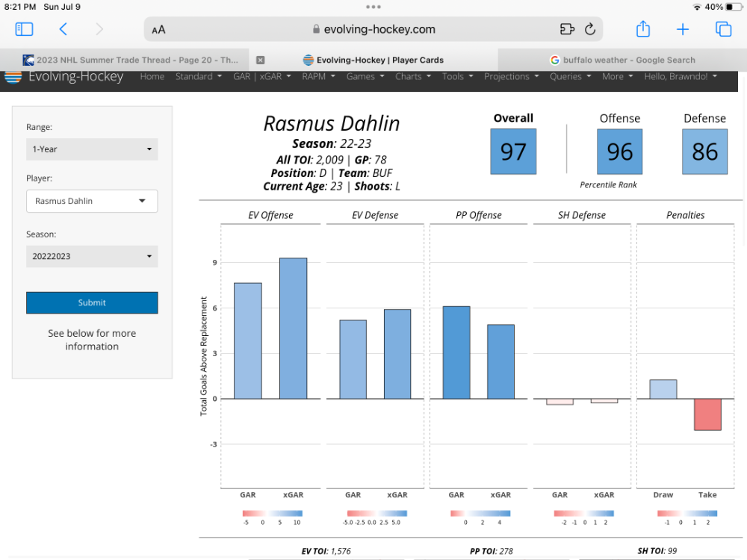Click the Evolving-Hockey puck logo

pyautogui.click(x=13, y=77)
